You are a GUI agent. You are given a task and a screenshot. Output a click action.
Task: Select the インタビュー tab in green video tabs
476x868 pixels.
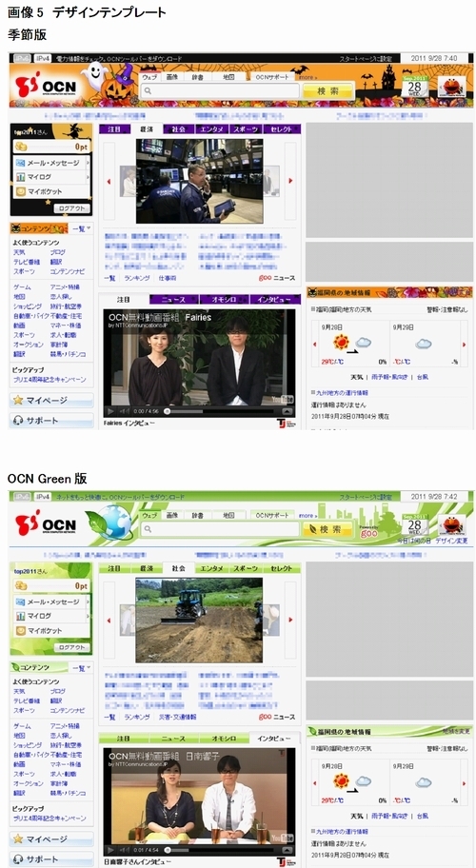pyautogui.click(x=273, y=739)
